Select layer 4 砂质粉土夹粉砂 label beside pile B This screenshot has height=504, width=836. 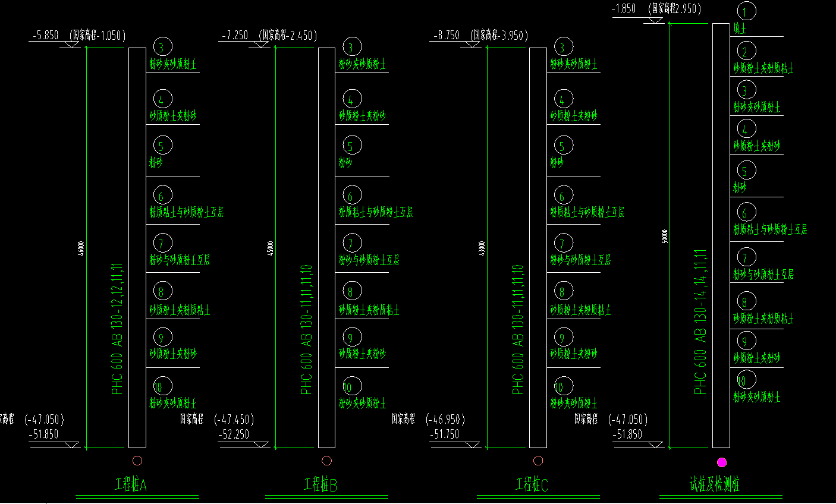(363, 116)
